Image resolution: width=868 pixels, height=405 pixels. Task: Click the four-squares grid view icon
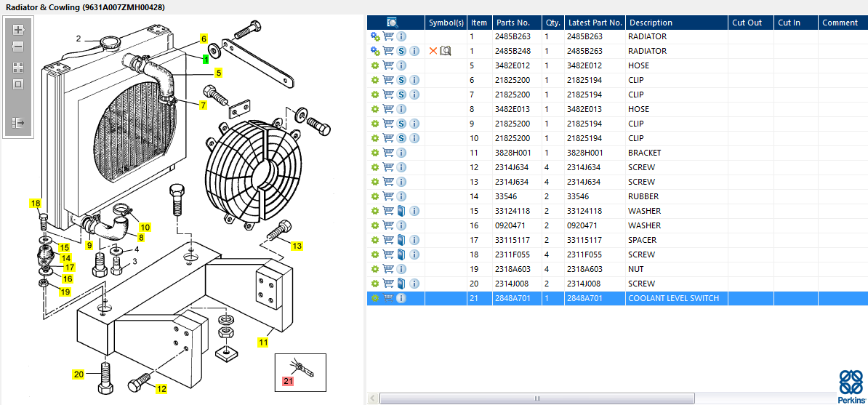(x=19, y=67)
